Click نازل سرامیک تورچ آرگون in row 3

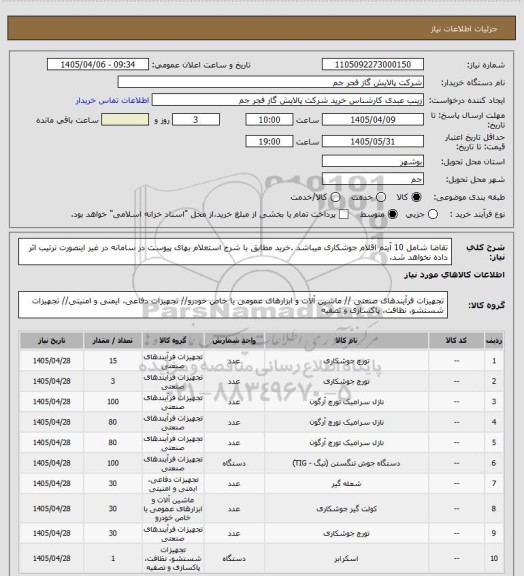click(346, 402)
